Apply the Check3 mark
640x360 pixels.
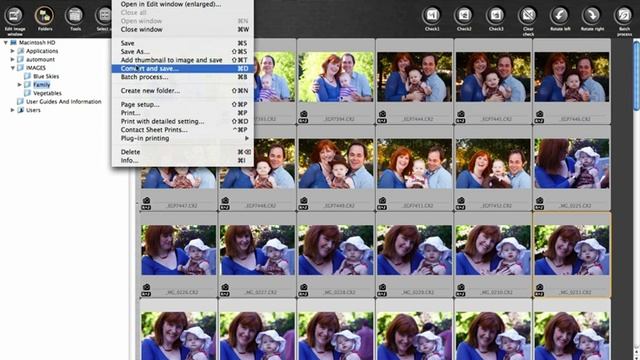496,16
